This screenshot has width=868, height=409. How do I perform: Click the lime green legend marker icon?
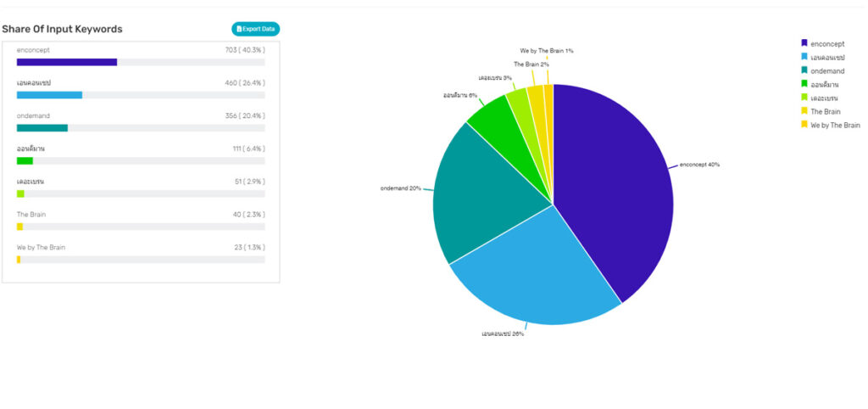[x=804, y=97]
